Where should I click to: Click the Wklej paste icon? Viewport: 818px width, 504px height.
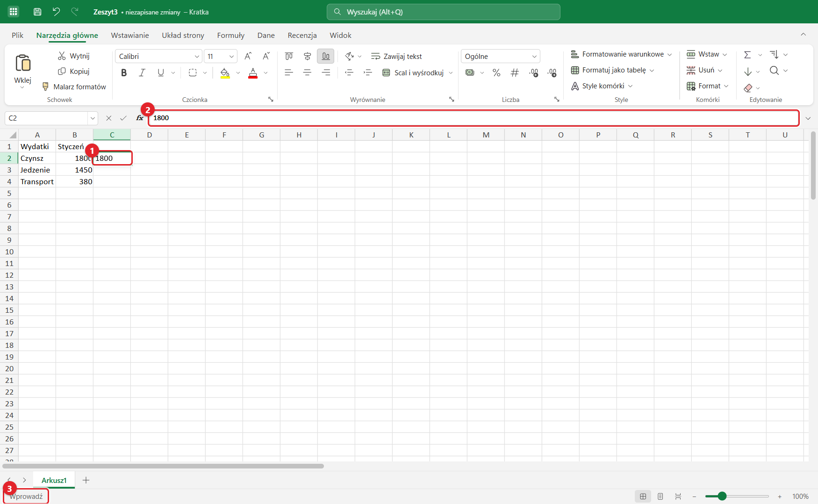pos(23,63)
